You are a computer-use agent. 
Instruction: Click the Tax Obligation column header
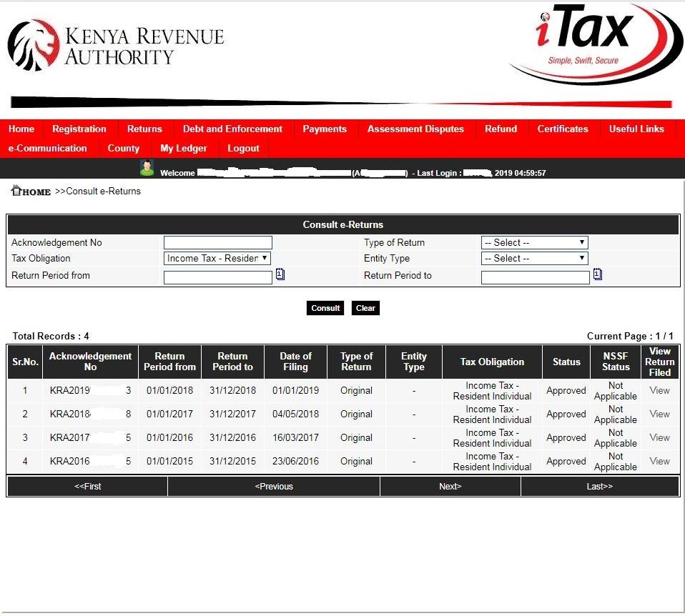(x=493, y=362)
